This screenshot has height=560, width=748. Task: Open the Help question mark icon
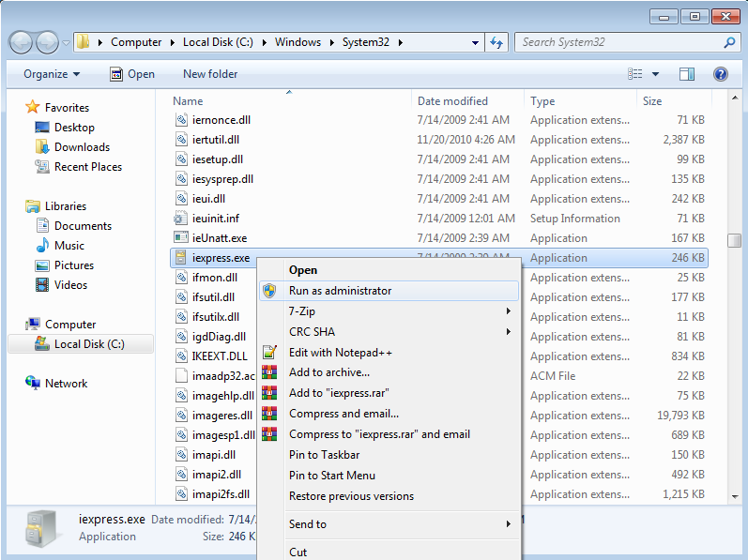click(x=721, y=74)
